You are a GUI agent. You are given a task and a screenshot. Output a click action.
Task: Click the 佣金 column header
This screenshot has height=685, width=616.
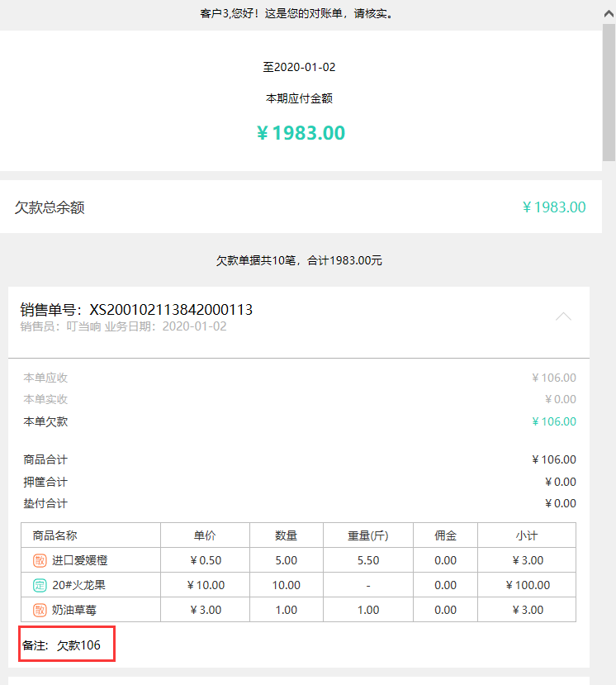pos(445,535)
